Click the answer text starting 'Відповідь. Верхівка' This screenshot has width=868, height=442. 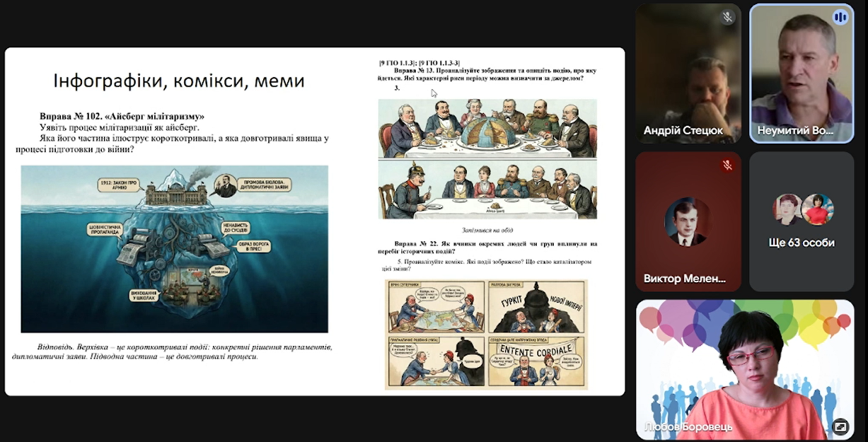click(x=172, y=351)
